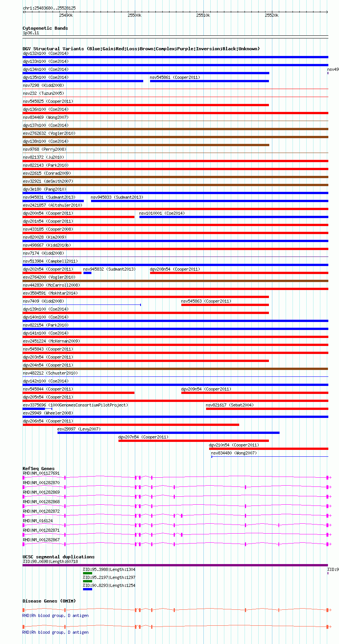Screen dimensions: 339x644
Task: Select the nsv545861 (Cooper2011) variant label
Action: [175, 77]
